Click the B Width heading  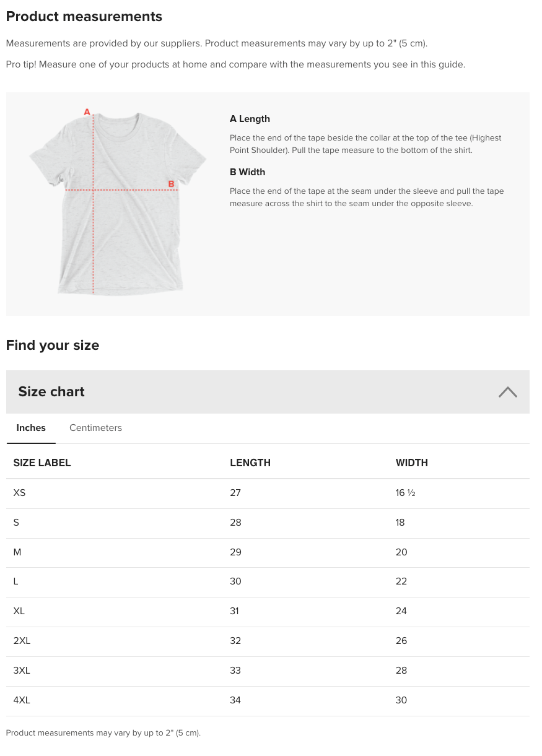[x=247, y=172]
